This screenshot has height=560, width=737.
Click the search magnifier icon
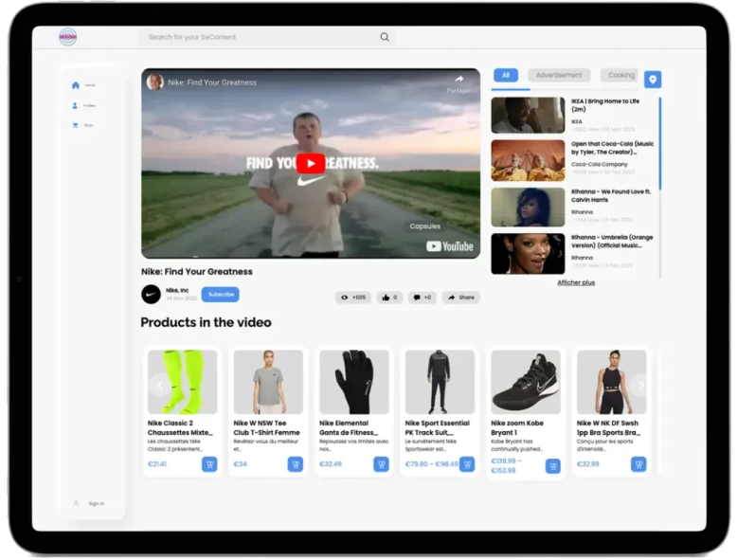click(x=385, y=37)
